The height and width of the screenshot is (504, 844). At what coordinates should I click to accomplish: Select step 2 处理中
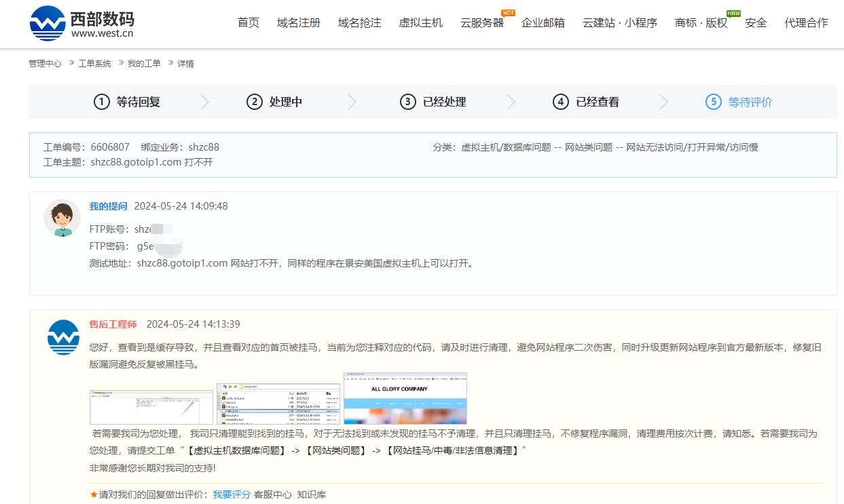(274, 102)
